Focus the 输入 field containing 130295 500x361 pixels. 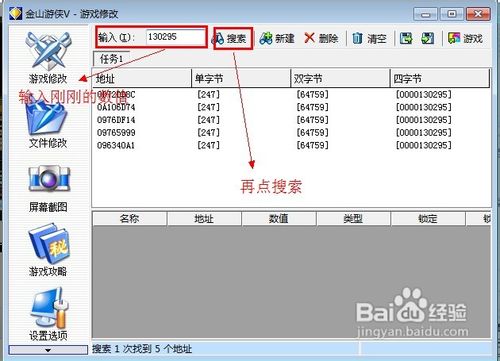point(176,37)
